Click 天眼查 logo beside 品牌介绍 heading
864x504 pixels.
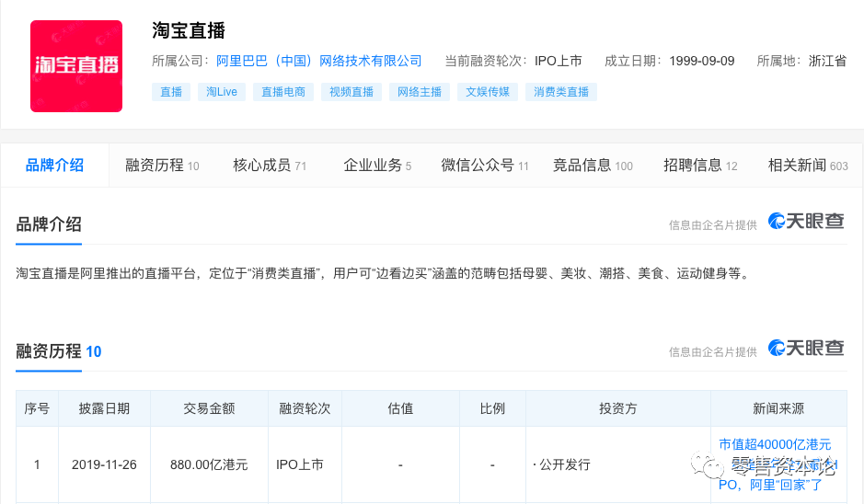pos(806,222)
